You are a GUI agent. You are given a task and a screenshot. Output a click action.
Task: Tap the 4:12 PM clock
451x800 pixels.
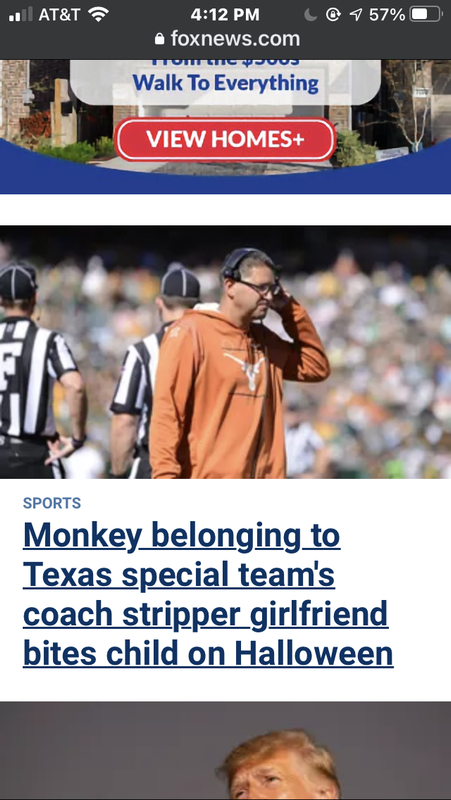pos(225,14)
